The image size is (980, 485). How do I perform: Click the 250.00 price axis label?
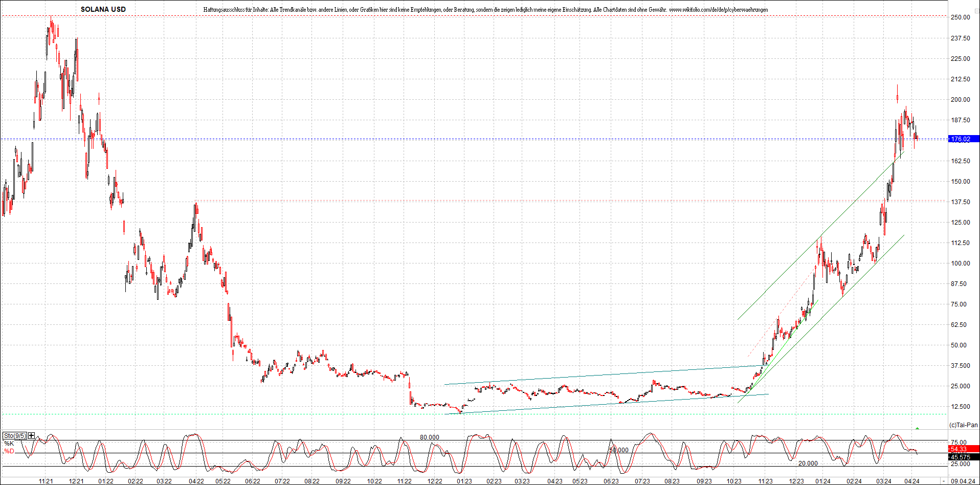pos(960,17)
